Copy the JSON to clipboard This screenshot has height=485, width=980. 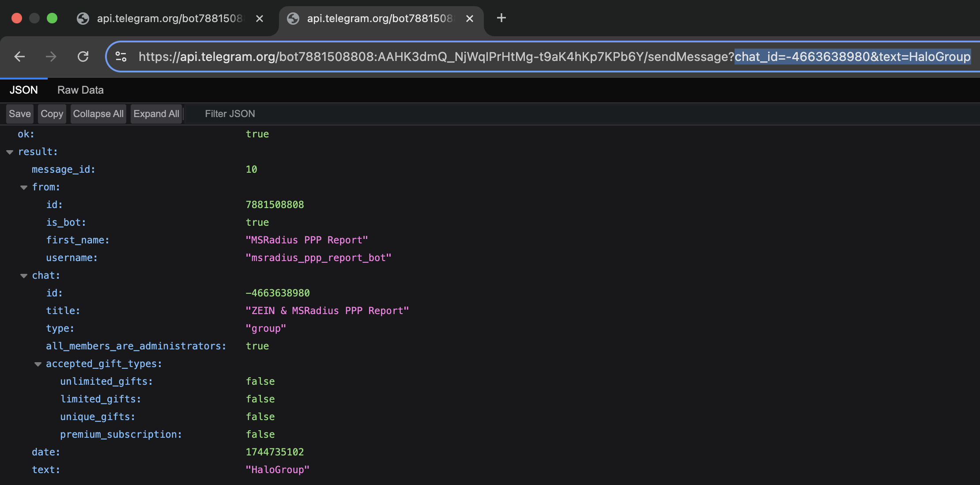pos(52,114)
